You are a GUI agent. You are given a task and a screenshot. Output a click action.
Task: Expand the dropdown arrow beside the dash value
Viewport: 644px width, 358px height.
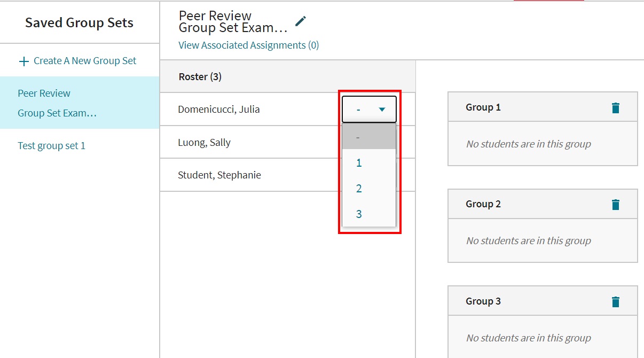382,108
